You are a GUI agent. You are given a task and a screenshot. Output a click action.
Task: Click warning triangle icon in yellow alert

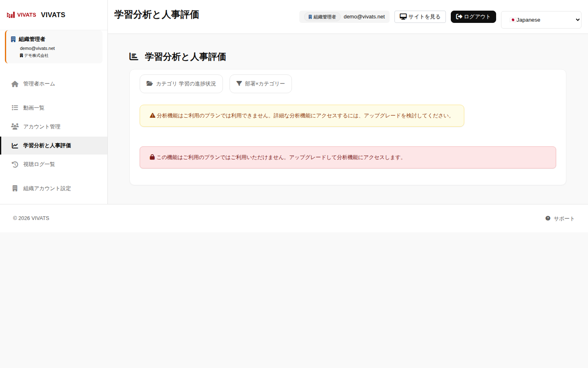[x=152, y=116]
